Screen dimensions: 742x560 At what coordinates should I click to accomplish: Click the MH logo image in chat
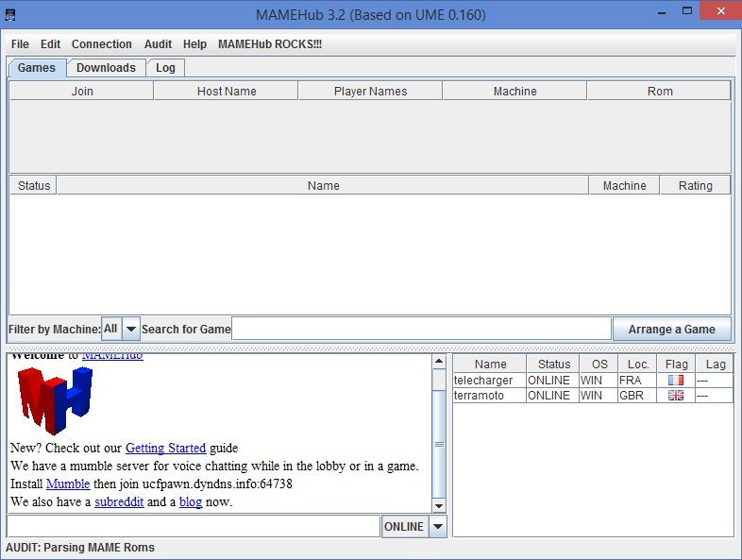click(55, 400)
